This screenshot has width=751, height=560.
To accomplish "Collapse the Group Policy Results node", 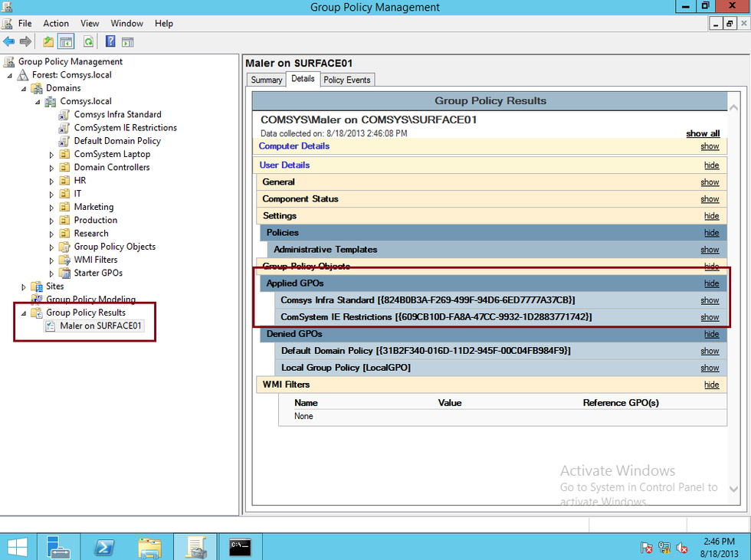I will pyautogui.click(x=24, y=313).
